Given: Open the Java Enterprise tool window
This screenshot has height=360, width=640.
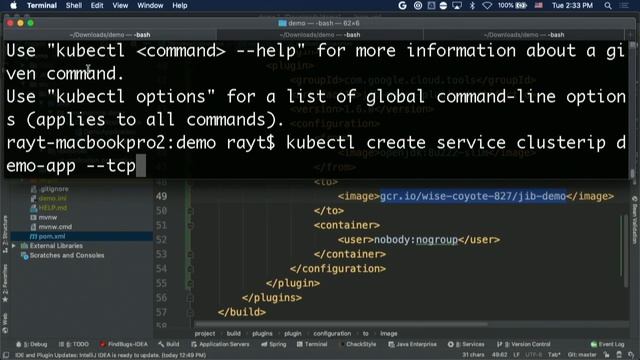Looking at the screenshot, I should (x=412, y=344).
